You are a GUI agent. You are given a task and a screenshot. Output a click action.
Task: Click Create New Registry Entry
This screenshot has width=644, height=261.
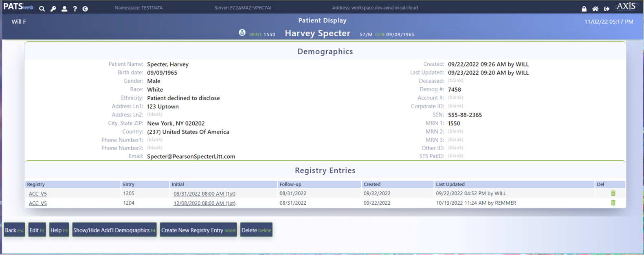198,230
